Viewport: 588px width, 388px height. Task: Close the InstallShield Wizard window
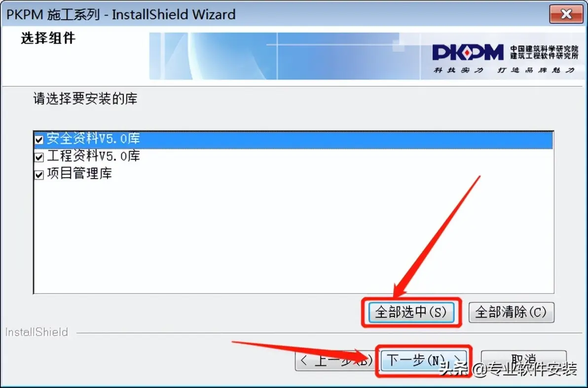(x=566, y=14)
